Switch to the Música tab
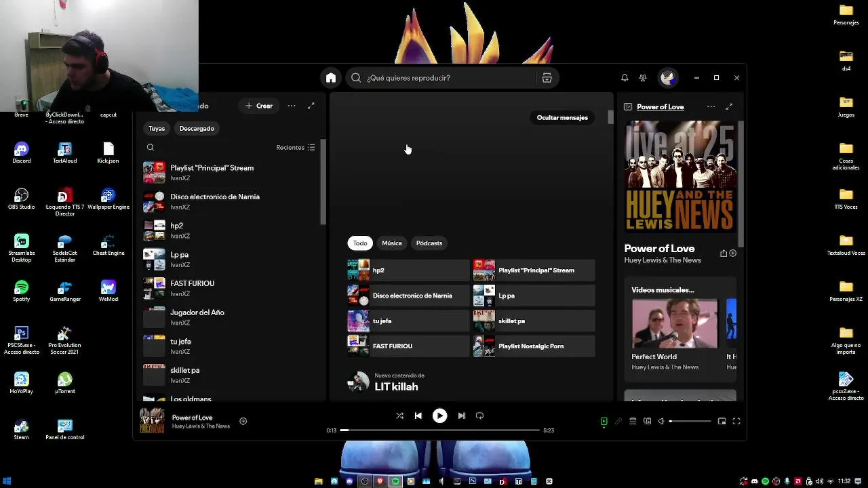 coord(392,243)
